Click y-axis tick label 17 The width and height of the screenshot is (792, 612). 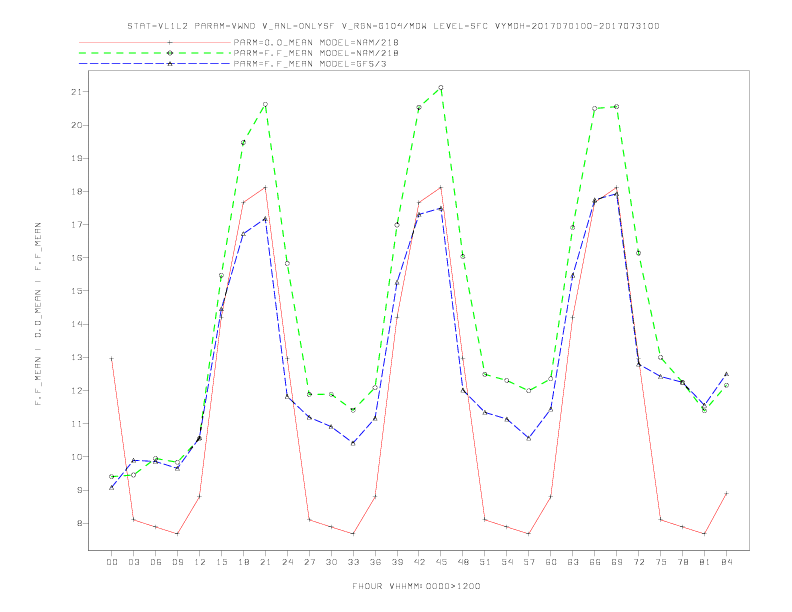coord(77,225)
